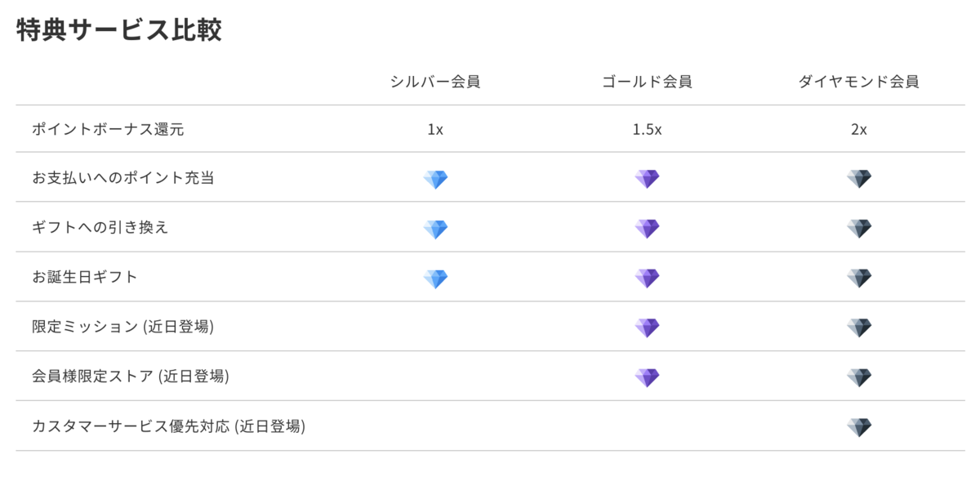Click the 1x bonus value for silver

point(435,129)
